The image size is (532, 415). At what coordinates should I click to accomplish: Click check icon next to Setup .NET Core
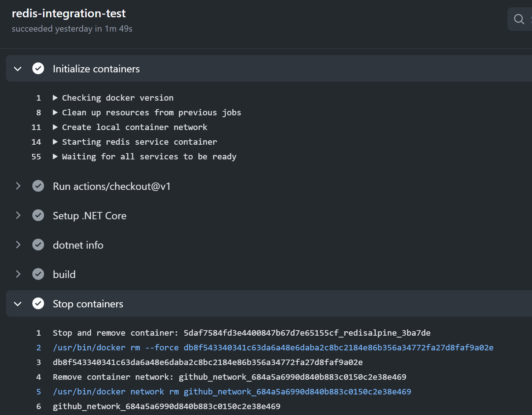pos(38,216)
